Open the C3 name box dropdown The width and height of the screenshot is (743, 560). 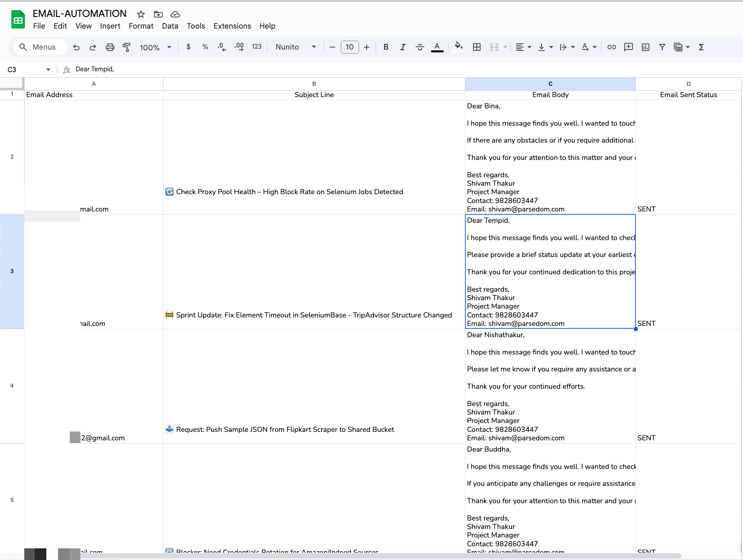pyautogui.click(x=48, y=69)
